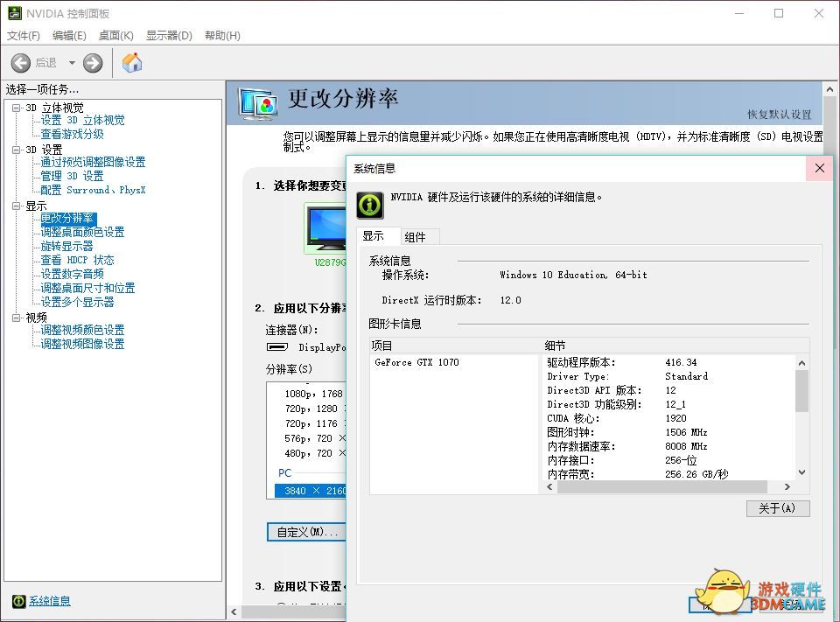Open 调整视频图像设置 task
840x622 pixels.
[x=83, y=344]
